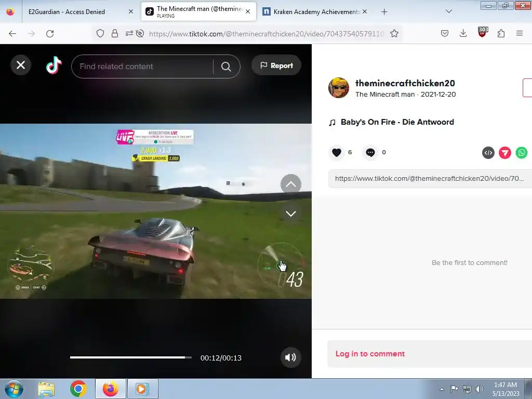
Task: Report this video
Action: coord(276,65)
